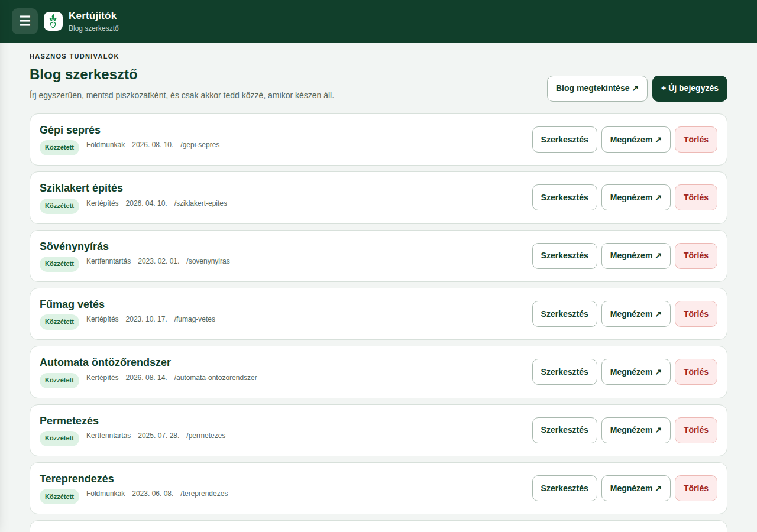
Task: View the Sövénynyírás post
Action: point(636,256)
